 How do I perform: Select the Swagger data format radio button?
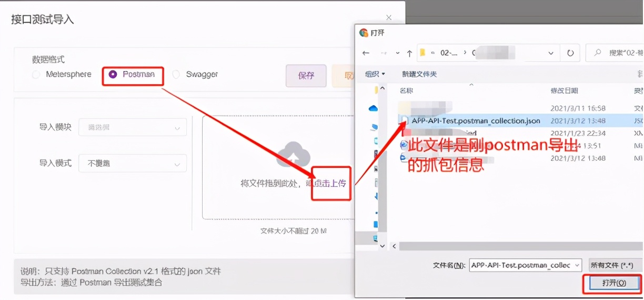tap(176, 75)
